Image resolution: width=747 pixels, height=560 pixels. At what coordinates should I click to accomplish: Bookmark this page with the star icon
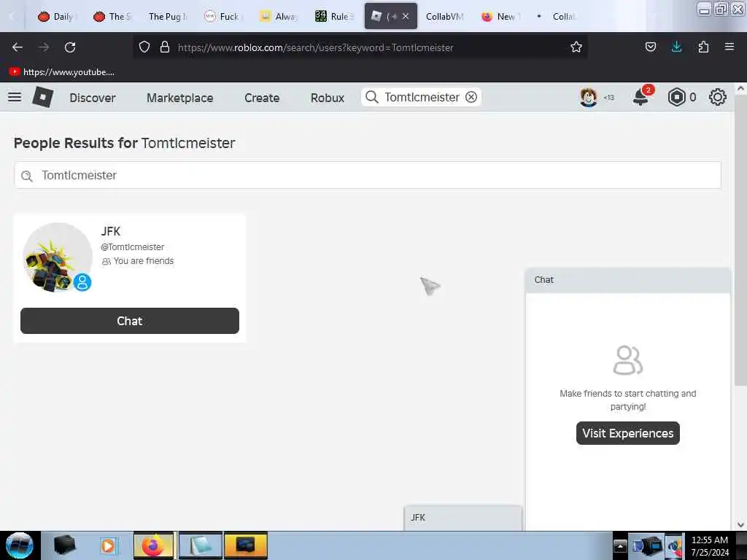576,47
